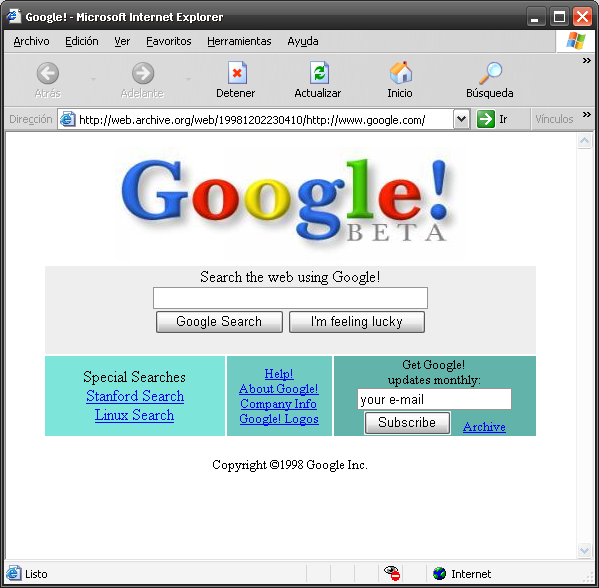Click the address bar URL text
The width and height of the screenshot is (599, 588).
tap(252, 120)
